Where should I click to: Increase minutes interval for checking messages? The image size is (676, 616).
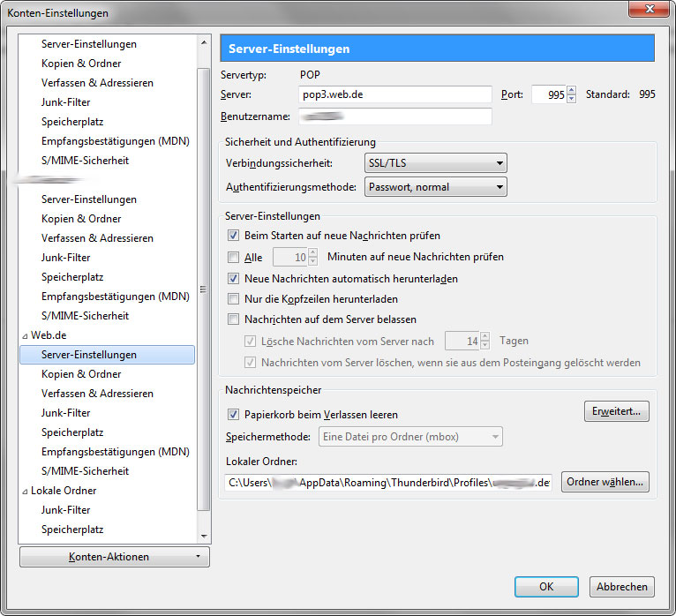coord(313,252)
